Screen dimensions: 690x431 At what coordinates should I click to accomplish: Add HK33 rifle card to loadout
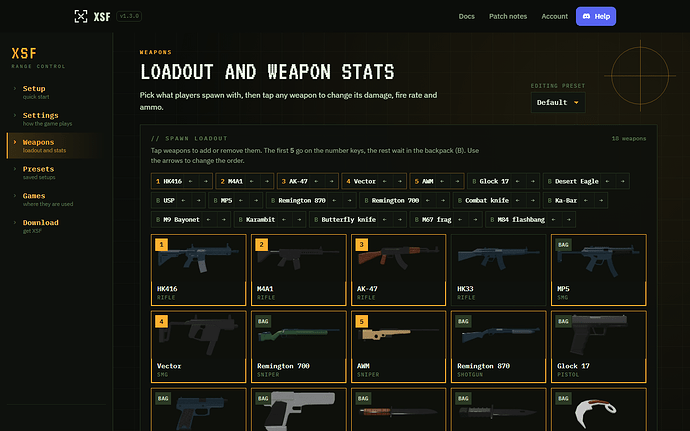point(499,270)
